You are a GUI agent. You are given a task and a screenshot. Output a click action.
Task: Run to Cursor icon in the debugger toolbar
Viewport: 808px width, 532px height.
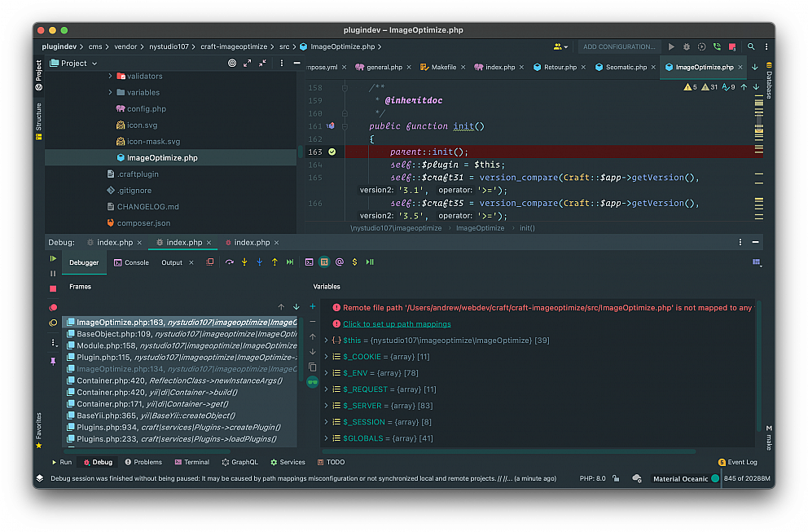pos(290,262)
